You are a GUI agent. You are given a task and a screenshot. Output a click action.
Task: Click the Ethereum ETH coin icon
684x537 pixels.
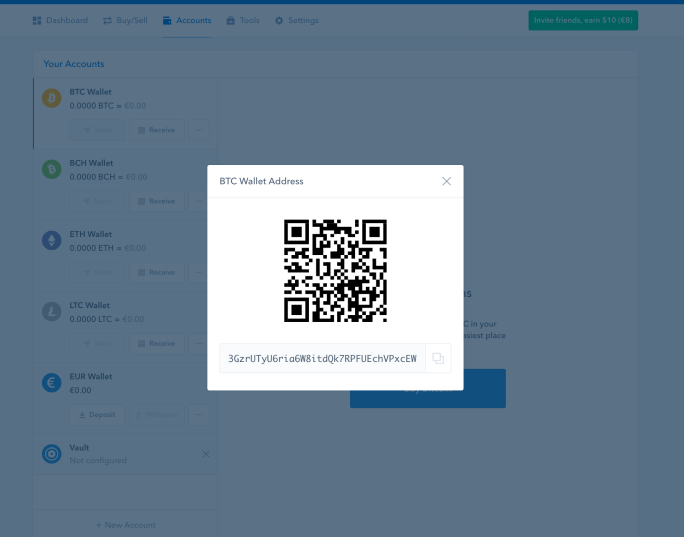[x=51, y=240]
